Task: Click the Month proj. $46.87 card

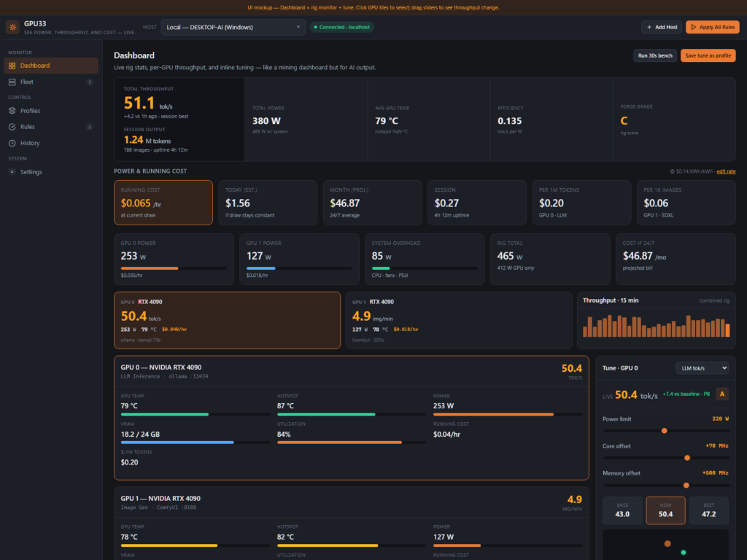Action: (x=373, y=203)
